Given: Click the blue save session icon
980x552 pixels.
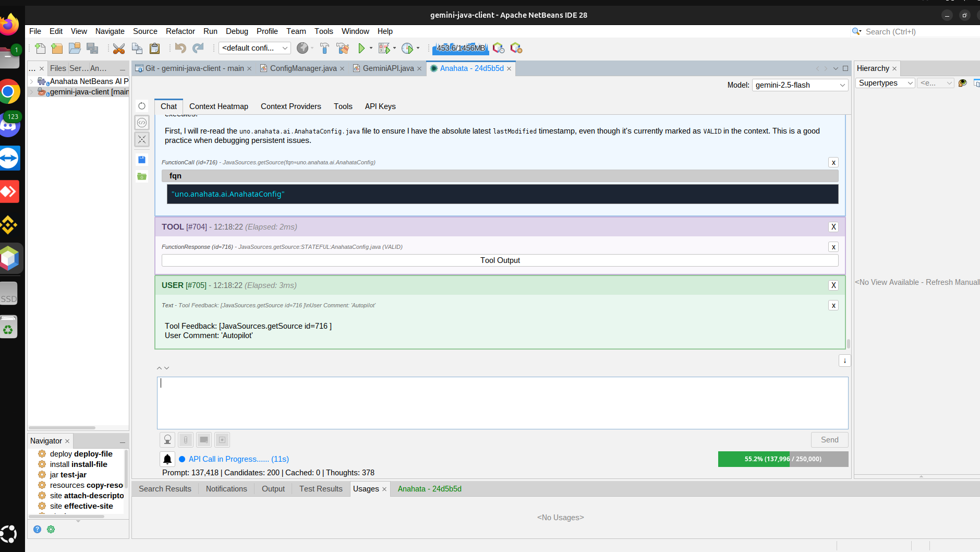Looking at the screenshot, I should 142,160.
